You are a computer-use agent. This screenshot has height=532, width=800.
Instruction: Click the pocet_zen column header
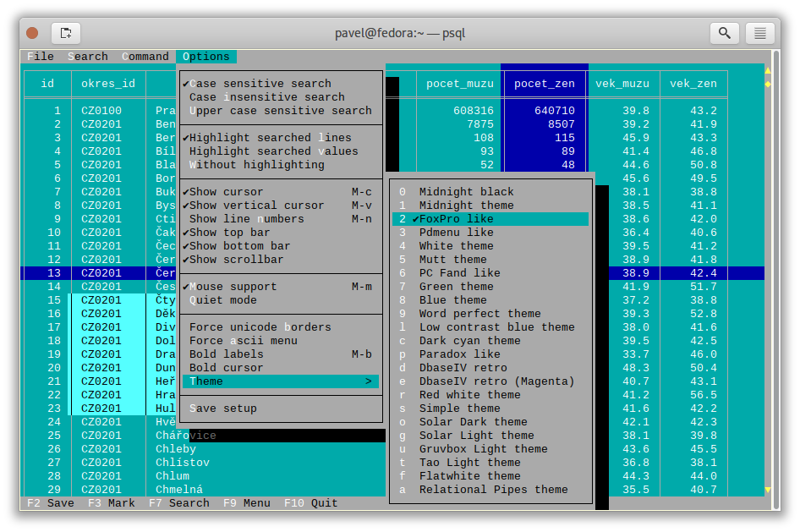[545, 84]
